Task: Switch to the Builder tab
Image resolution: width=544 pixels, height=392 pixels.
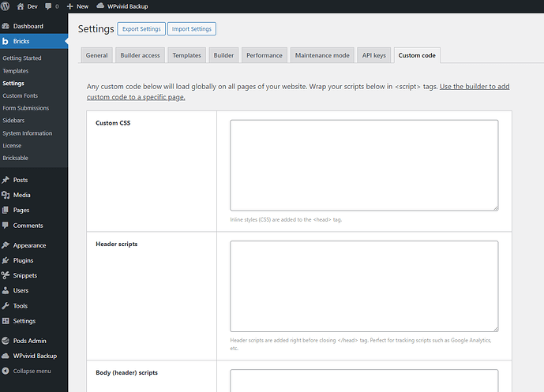Action: [x=223, y=55]
